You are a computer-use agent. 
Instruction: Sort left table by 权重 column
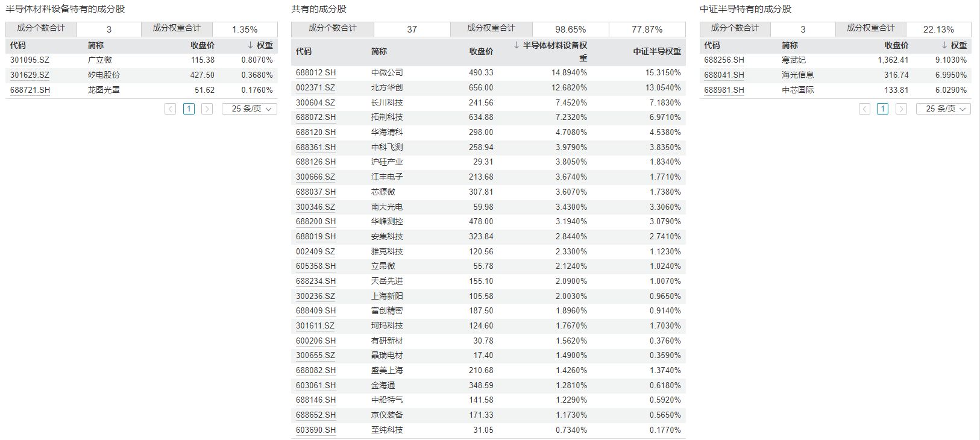click(x=260, y=45)
